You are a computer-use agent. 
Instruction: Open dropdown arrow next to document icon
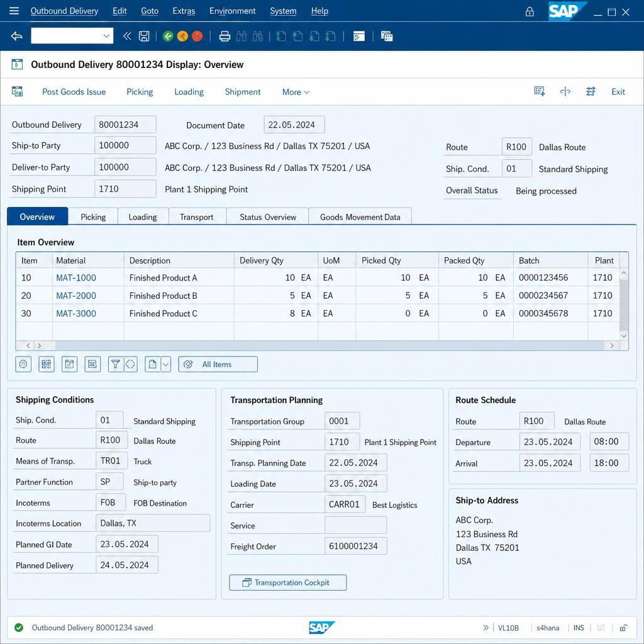(x=165, y=364)
